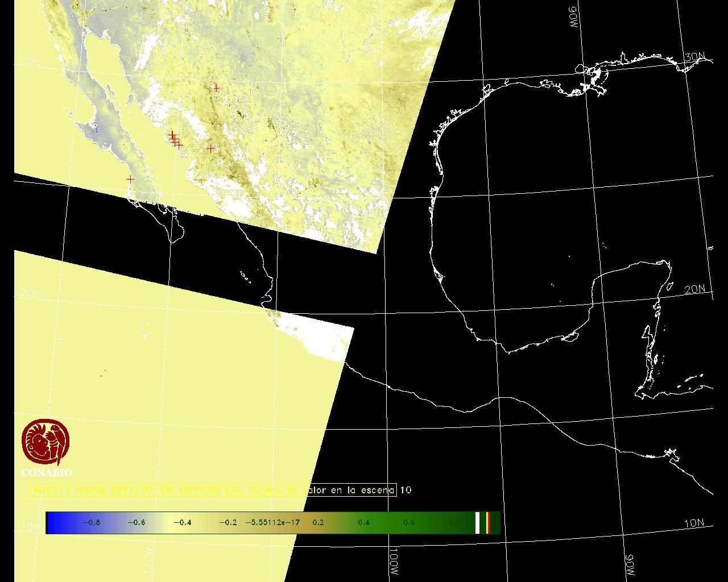This screenshot has width=728, height=582.
Task: Click the isolated hotspot cross east of the cluster
Action: [x=211, y=149]
